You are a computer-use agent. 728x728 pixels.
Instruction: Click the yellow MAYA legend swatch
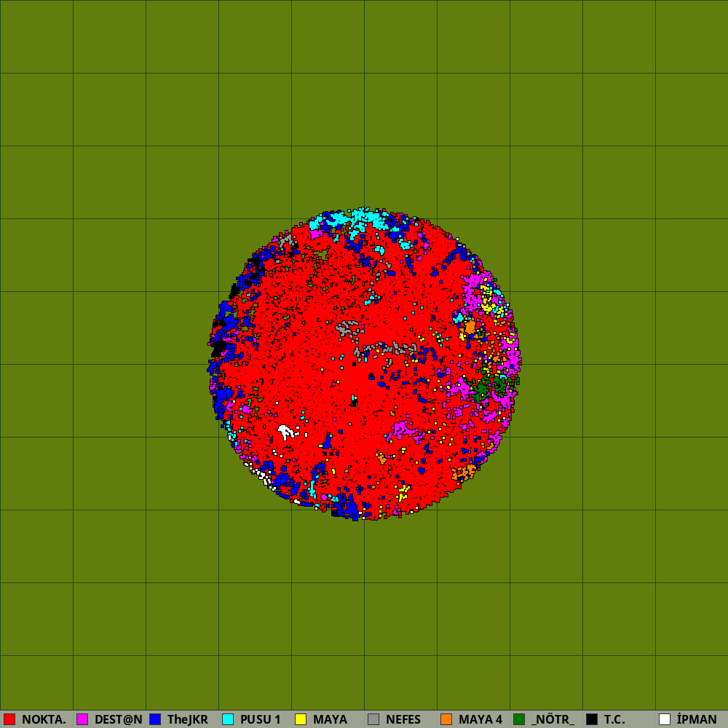point(301,719)
